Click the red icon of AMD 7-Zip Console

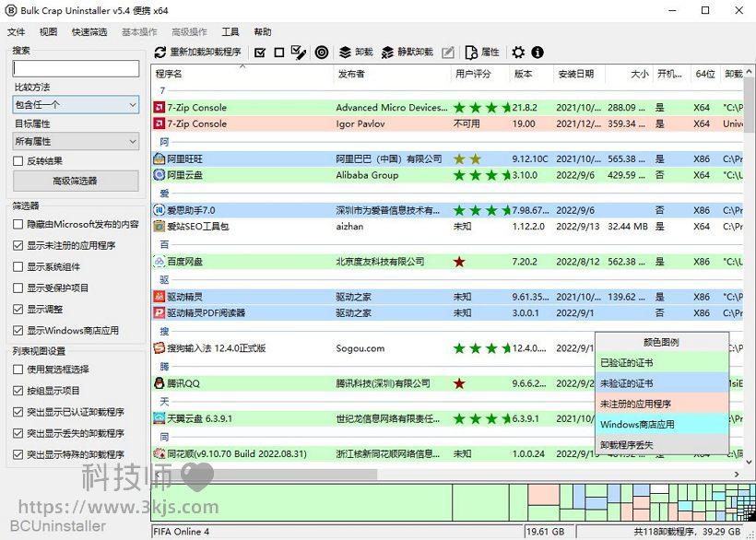point(159,108)
